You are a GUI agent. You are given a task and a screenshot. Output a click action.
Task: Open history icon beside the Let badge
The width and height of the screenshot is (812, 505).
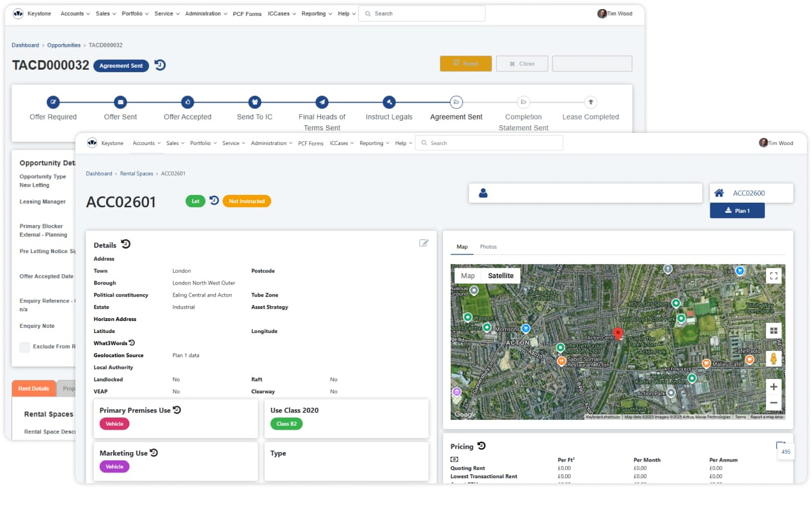(x=214, y=201)
